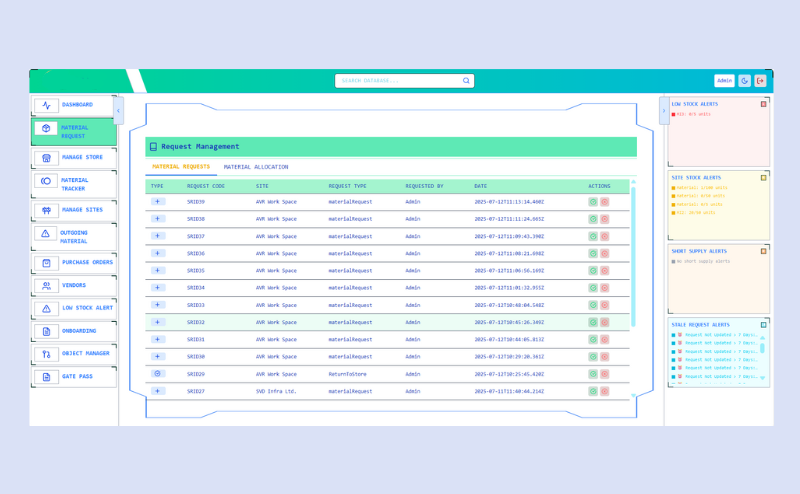Collapse the left sidebar with chevron
Viewport: 800px width, 494px height.
(119, 109)
